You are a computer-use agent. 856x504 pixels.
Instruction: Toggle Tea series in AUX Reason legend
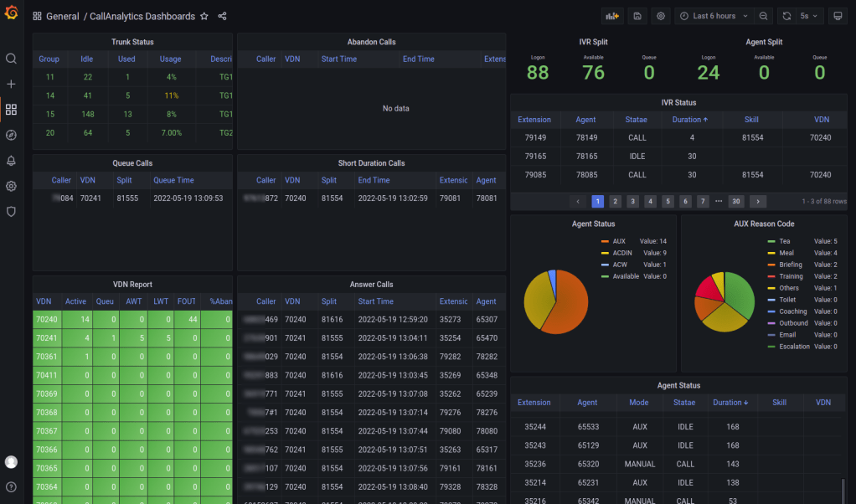(x=785, y=241)
